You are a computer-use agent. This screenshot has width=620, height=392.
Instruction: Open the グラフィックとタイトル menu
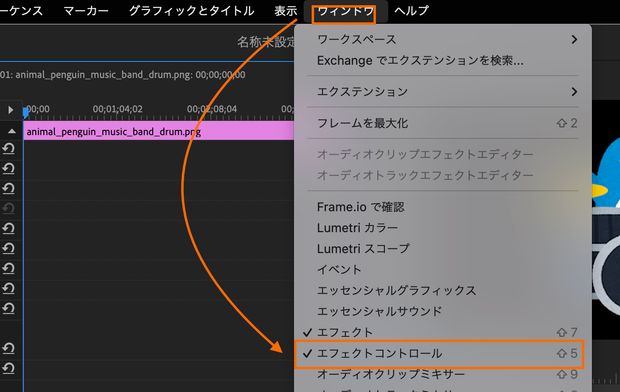point(191,11)
